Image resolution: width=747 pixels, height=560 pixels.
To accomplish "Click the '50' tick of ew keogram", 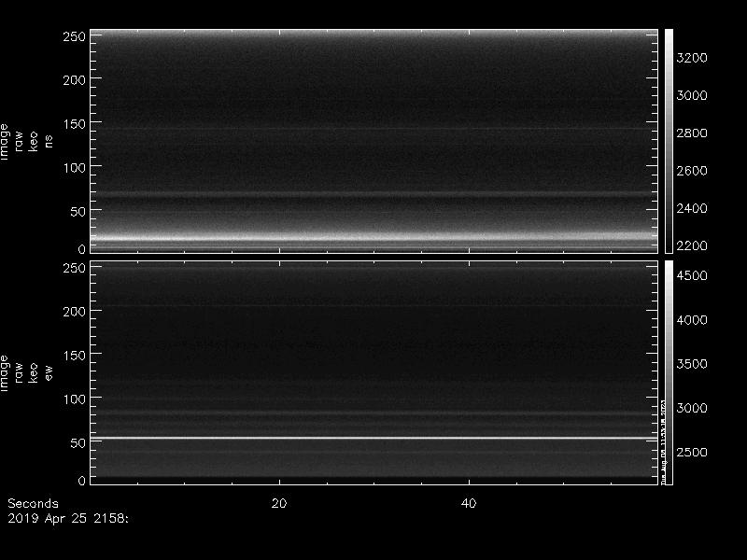I will click(78, 442).
